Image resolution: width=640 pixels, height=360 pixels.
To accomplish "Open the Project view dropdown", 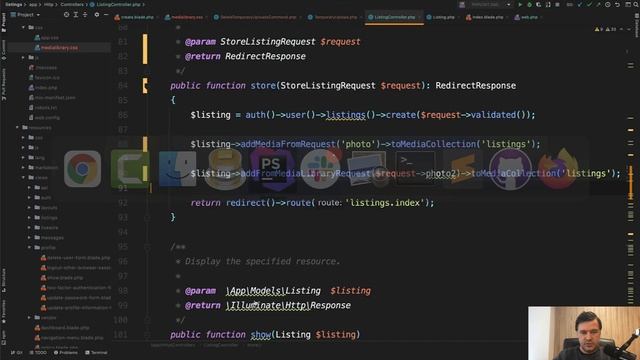I will pos(25,15).
